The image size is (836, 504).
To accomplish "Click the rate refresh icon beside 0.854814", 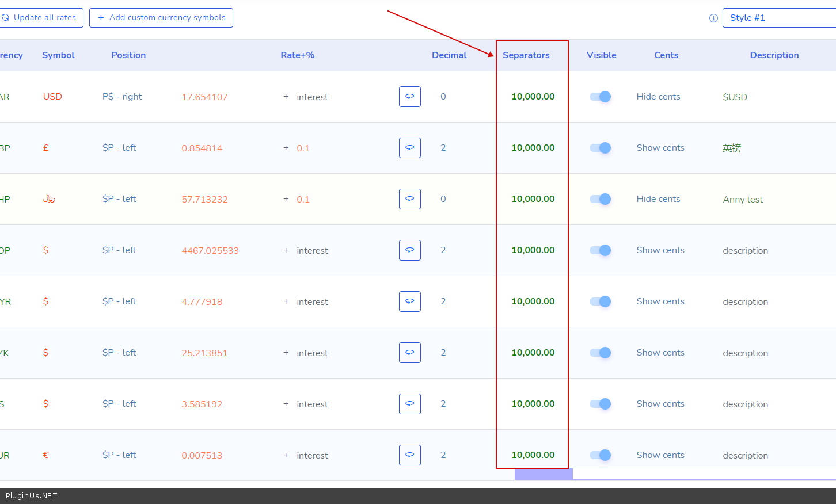I will pyautogui.click(x=409, y=148).
